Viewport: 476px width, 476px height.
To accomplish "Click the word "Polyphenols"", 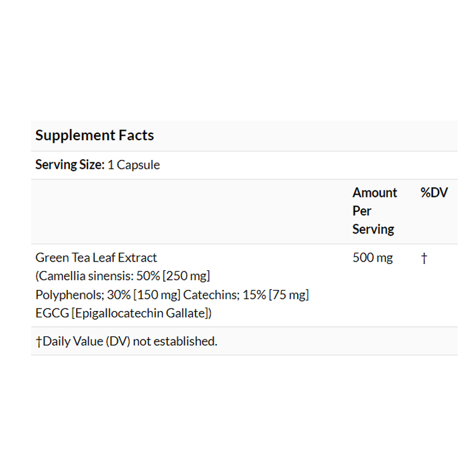I will point(63,295).
